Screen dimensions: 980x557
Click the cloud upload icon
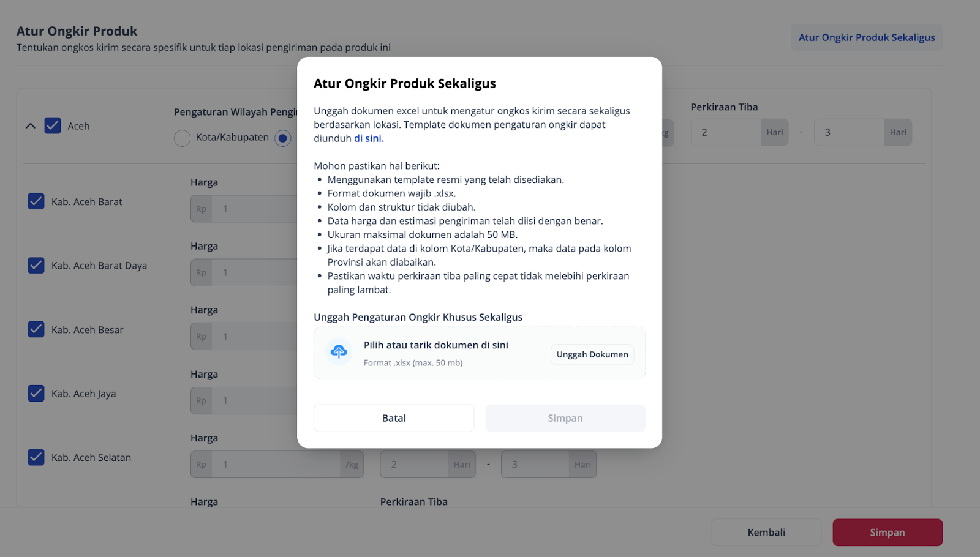coord(339,352)
